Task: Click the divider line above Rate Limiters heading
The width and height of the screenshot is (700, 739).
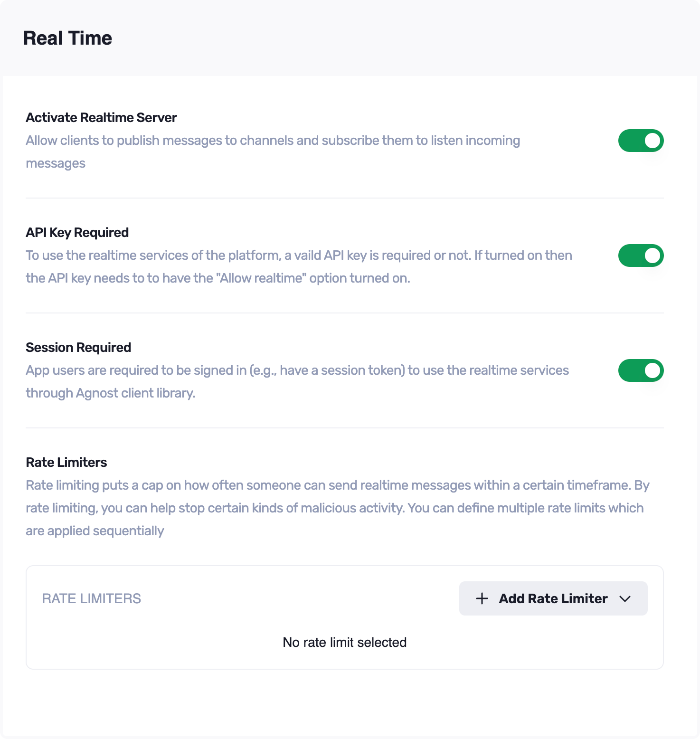Action: click(344, 428)
